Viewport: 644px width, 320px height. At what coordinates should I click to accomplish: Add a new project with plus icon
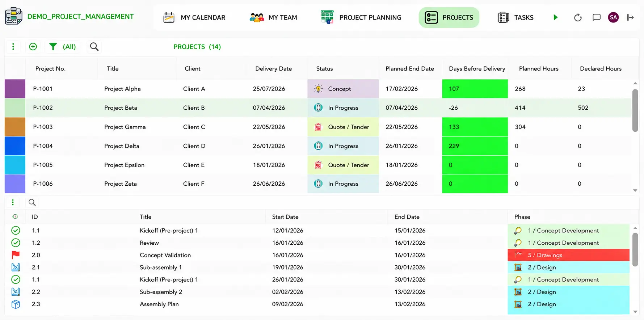pos(33,47)
